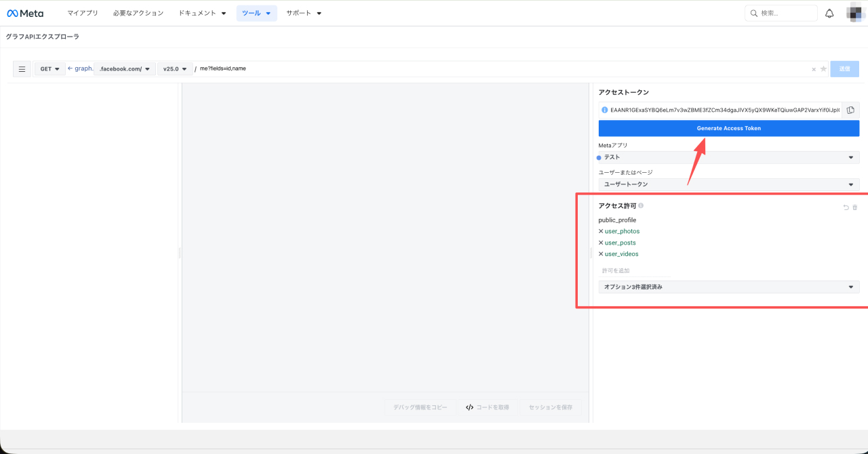The image size is (868, 454).
Task: Click the Generate Access Token button
Action: click(728, 128)
